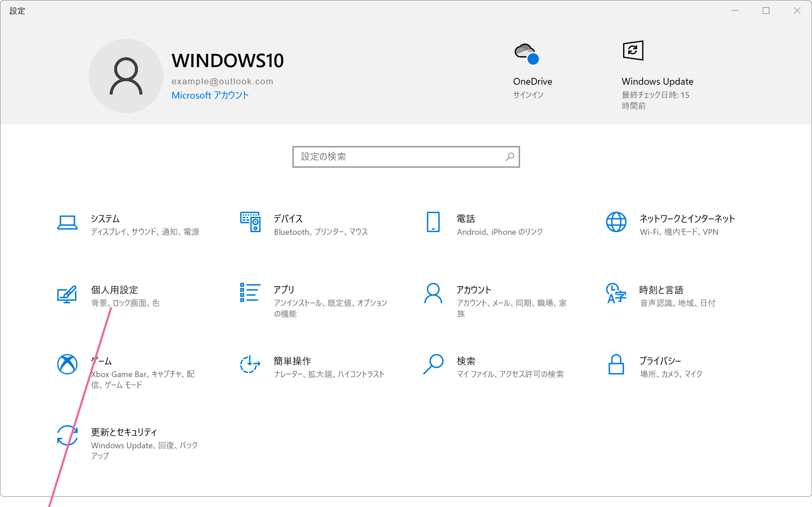Click the 場所、カメラ、マイク description
The image size is (812, 507).
tap(671, 374)
